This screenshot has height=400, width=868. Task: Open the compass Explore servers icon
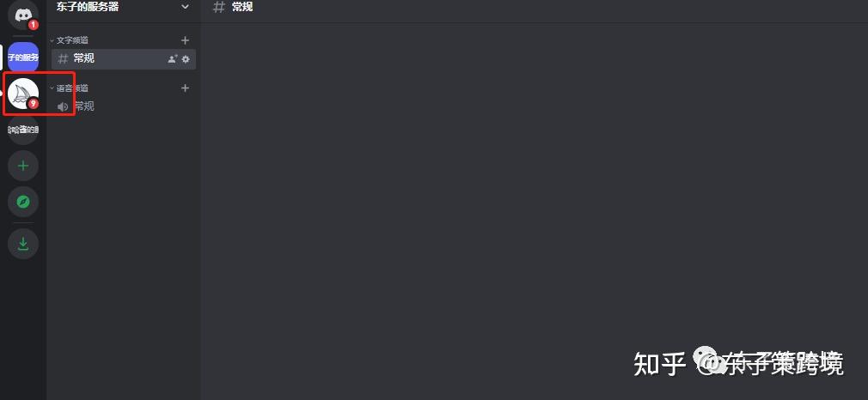click(x=22, y=202)
